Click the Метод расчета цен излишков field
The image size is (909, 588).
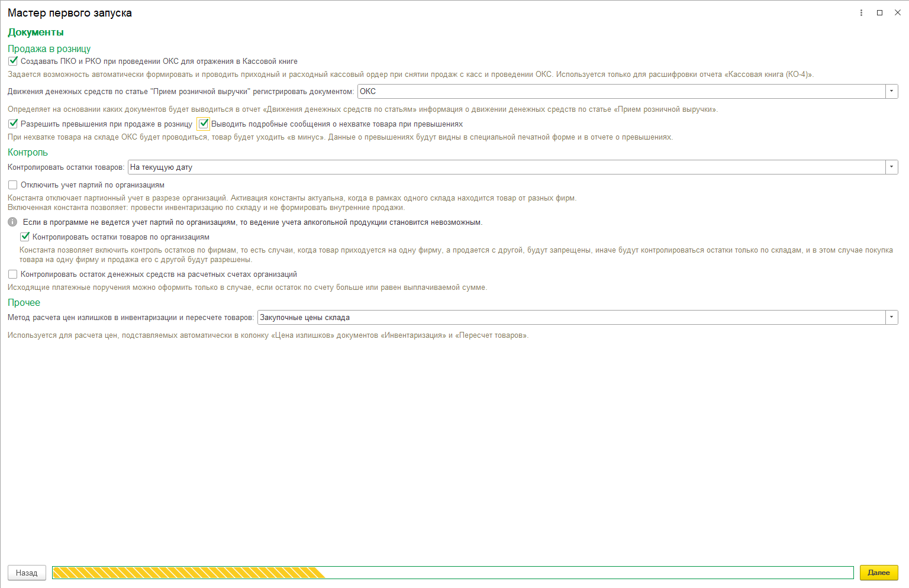tap(571, 318)
